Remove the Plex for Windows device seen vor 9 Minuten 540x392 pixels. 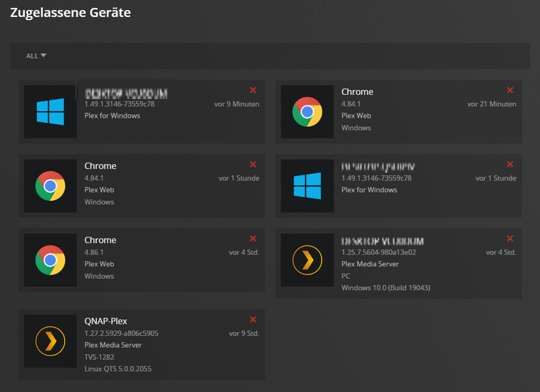tap(253, 90)
